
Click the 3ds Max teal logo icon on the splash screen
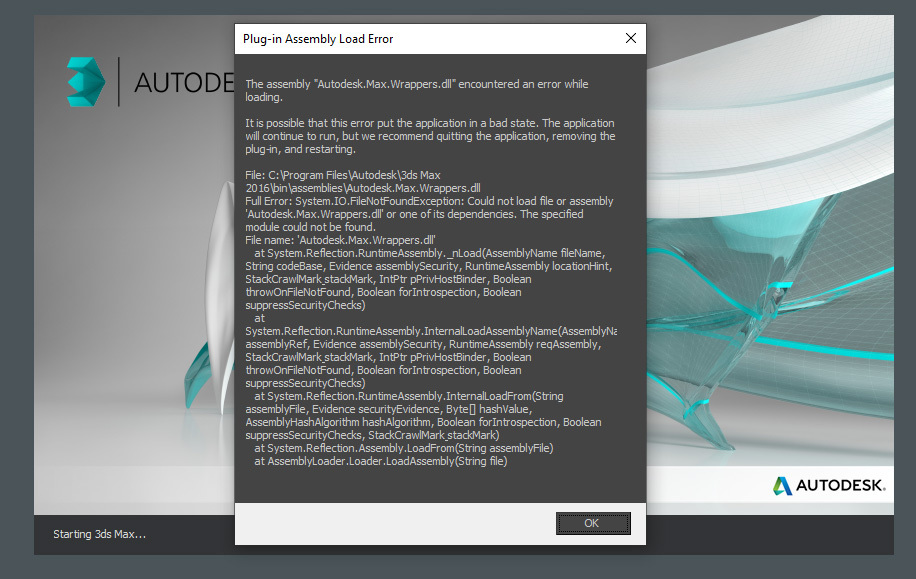click(x=86, y=82)
